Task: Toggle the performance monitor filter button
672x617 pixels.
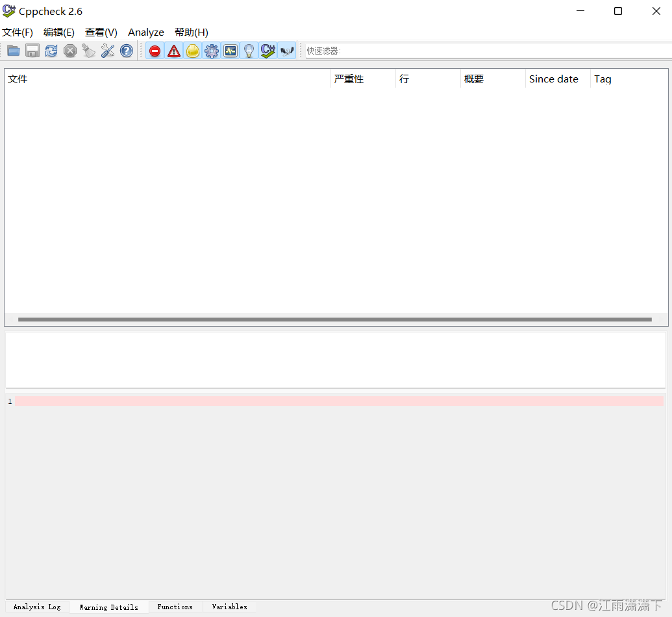Action: tap(230, 51)
